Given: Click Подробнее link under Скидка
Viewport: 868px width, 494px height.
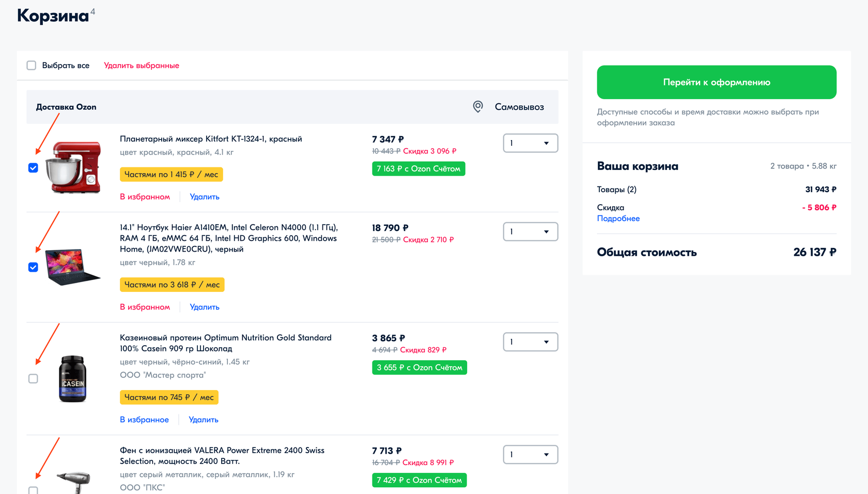Looking at the screenshot, I should pyautogui.click(x=618, y=219).
